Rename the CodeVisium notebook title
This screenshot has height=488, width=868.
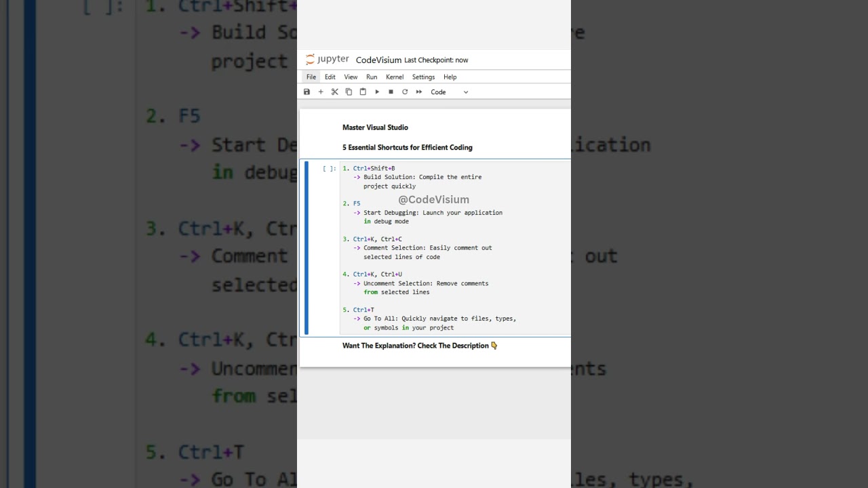pyautogui.click(x=378, y=60)
